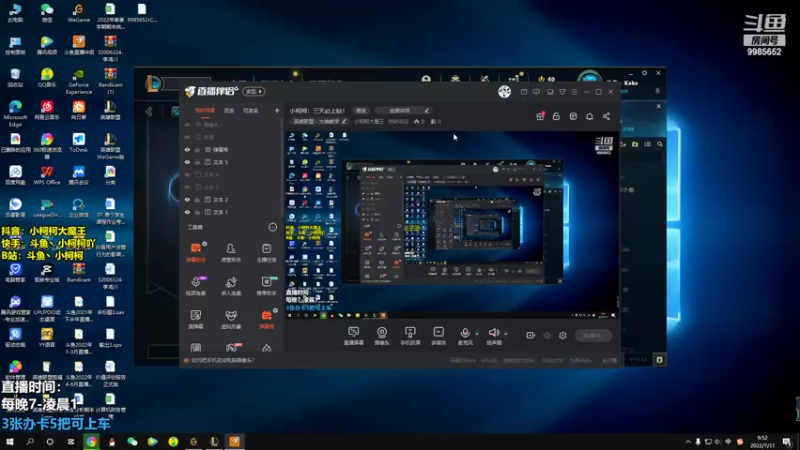Switch to the second scene tab
800x450 pixels.
click(229, 111)
